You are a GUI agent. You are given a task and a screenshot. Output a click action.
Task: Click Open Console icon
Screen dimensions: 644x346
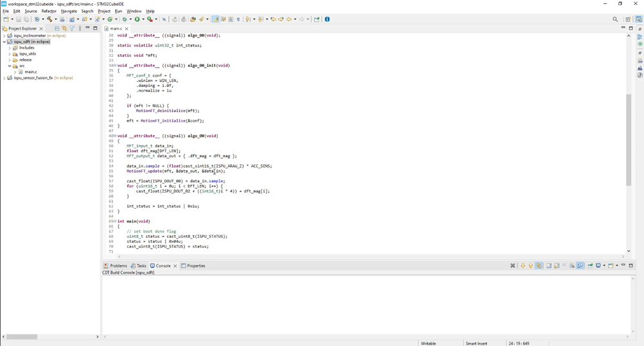point(610,265)
